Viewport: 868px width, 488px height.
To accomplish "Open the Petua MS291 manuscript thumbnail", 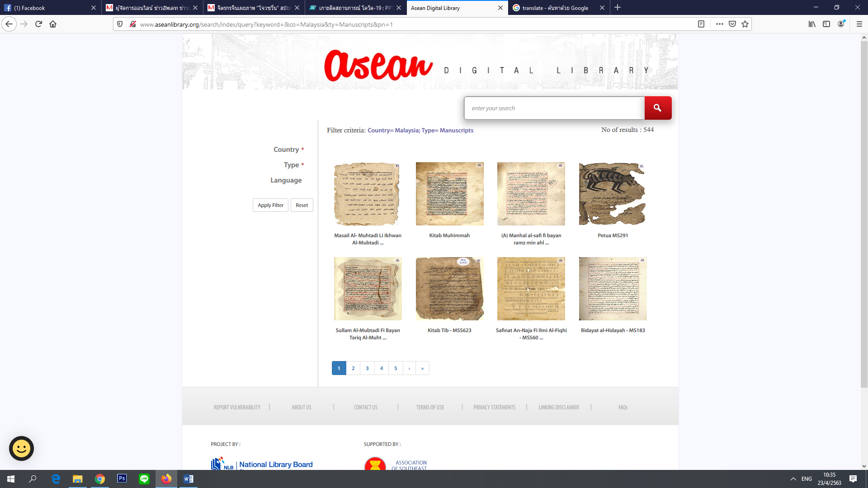I will (613, 194).
